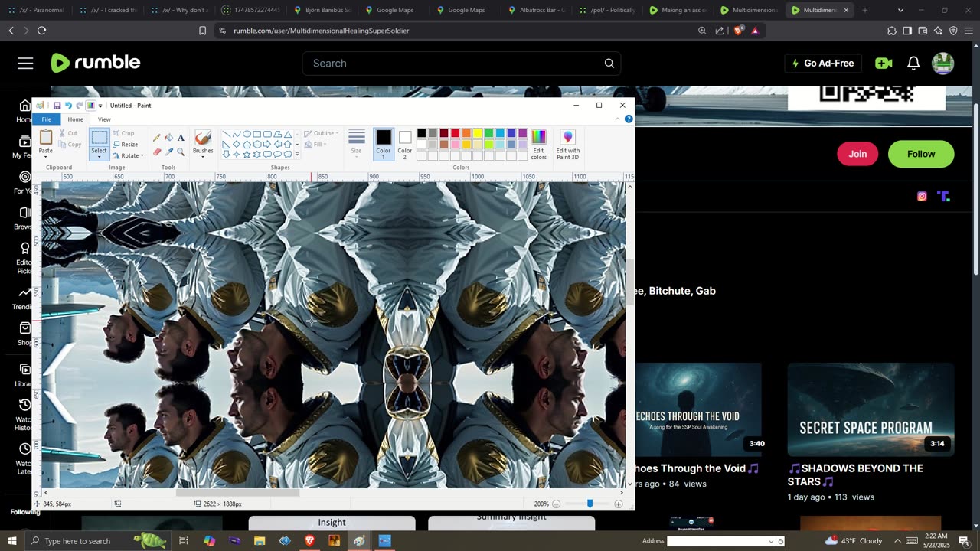Follow the Rumble channel
Screen dimensions: 980x551
coord(921,154)
